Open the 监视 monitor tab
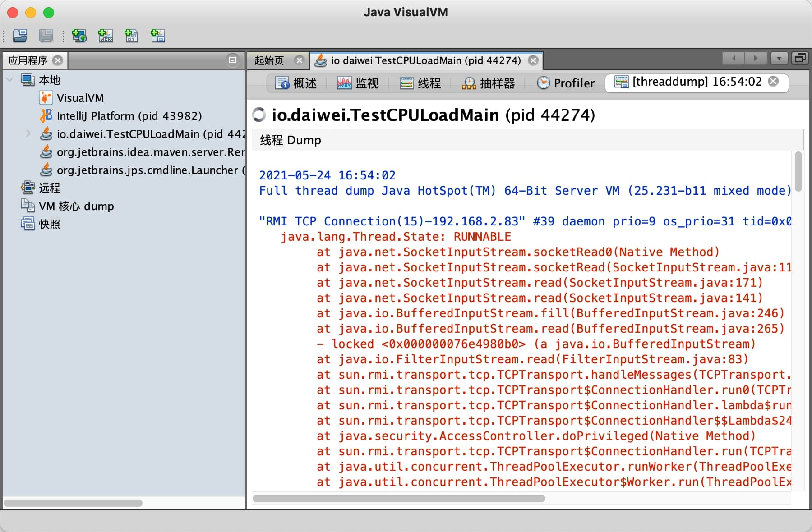Image resolution: width=812 pixels, height=532 pixels. pyautogui.click(x=358, y=83)
